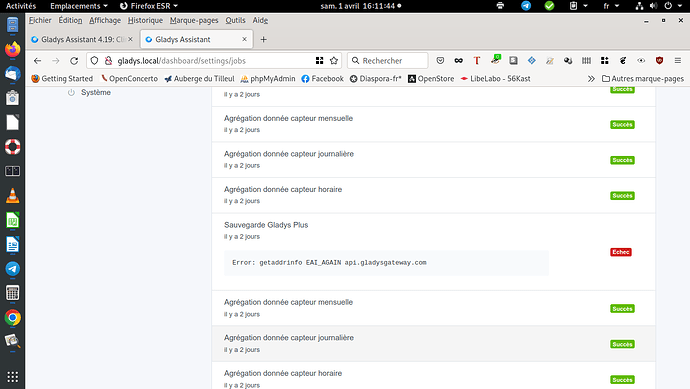Open OpenConcerto bookmark
The width and height of the screenshot is (690, 389).
coord(129,78)
